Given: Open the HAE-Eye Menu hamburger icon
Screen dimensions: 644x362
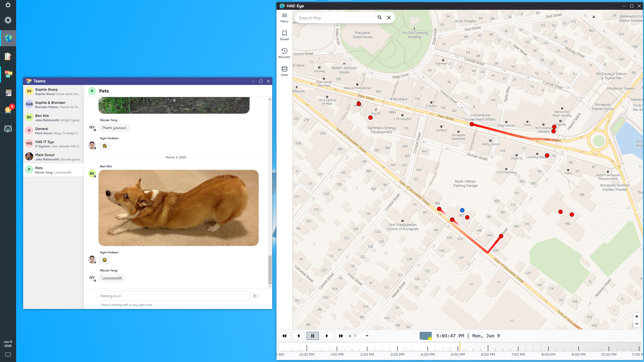Looking at the screenshot, I should 284,16.
